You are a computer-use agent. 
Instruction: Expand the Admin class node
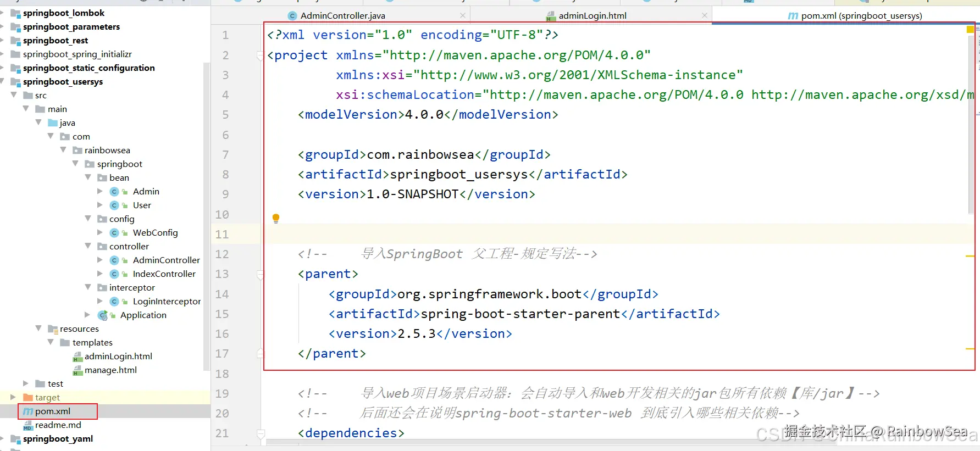pos(100,191)
